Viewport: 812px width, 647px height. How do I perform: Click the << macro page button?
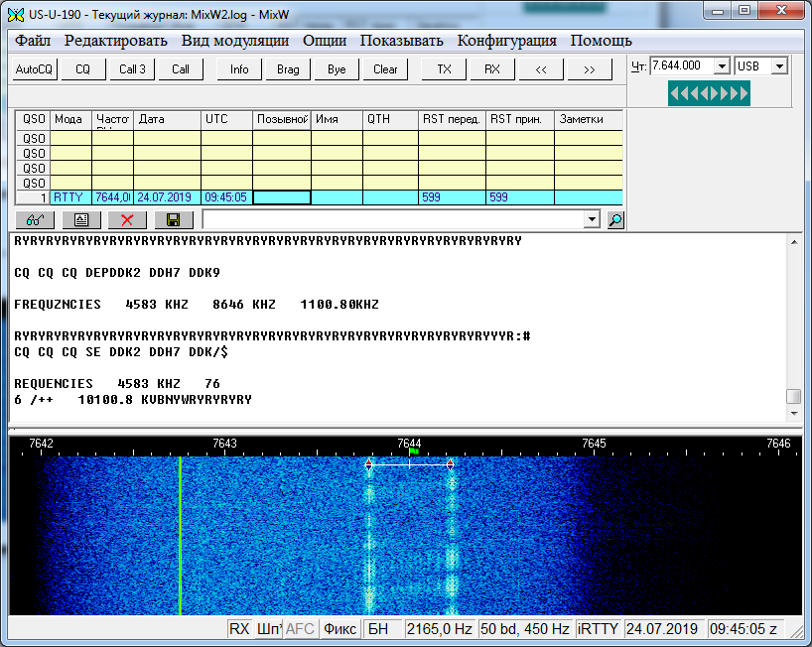(x=541, y=69)
